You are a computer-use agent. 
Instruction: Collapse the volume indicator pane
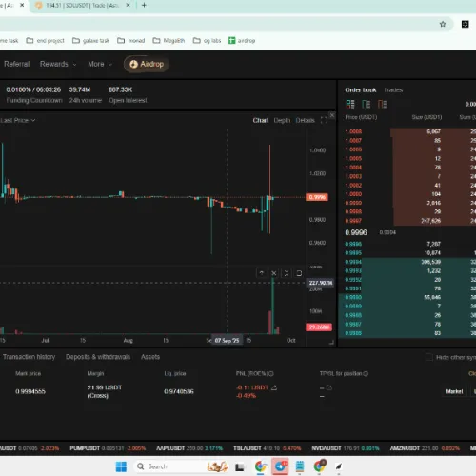287,273
